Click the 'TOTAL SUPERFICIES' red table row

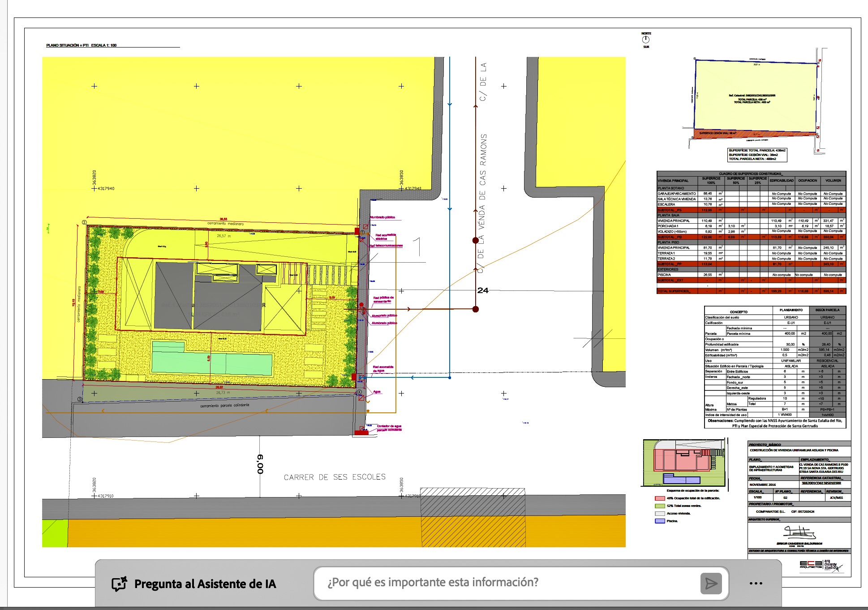click(674, 291)
